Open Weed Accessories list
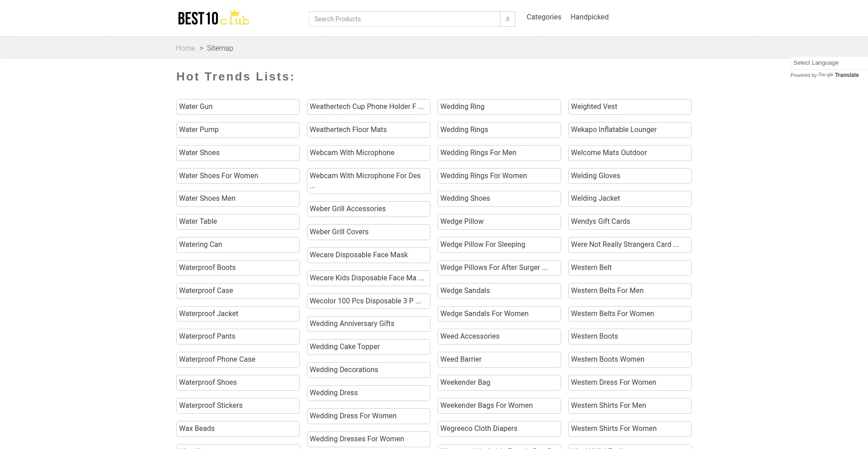 pyautogui.click(x=499, y=336)
